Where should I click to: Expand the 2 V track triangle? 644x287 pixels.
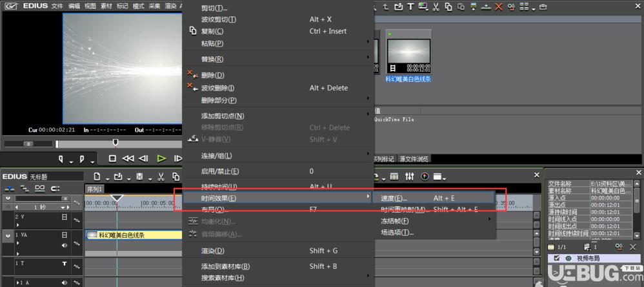click(x=17, y=225)
